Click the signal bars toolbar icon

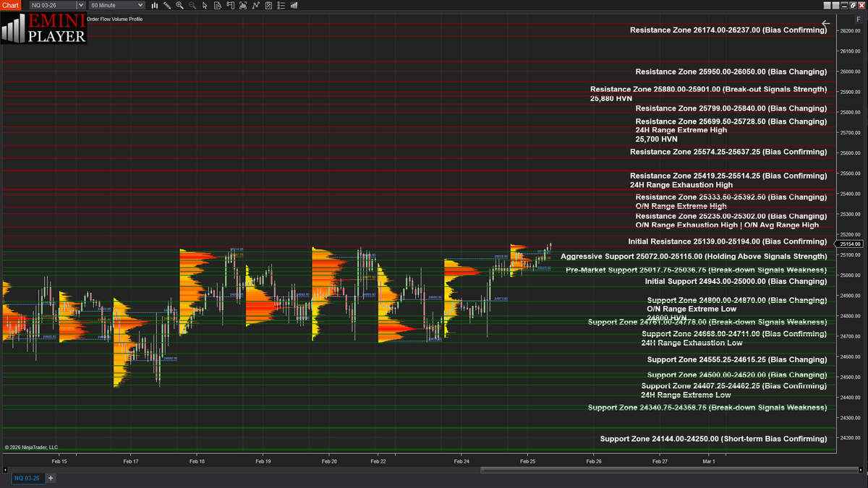[x=294, y=5]
